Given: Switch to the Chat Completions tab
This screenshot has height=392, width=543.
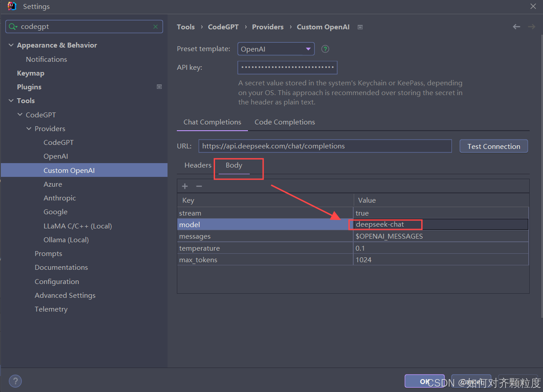Looking at the screenshot, I should 212,122.
